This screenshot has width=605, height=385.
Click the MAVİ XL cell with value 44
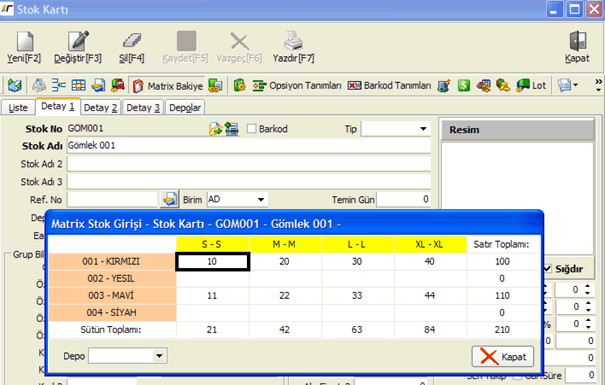tap(430, 296)
